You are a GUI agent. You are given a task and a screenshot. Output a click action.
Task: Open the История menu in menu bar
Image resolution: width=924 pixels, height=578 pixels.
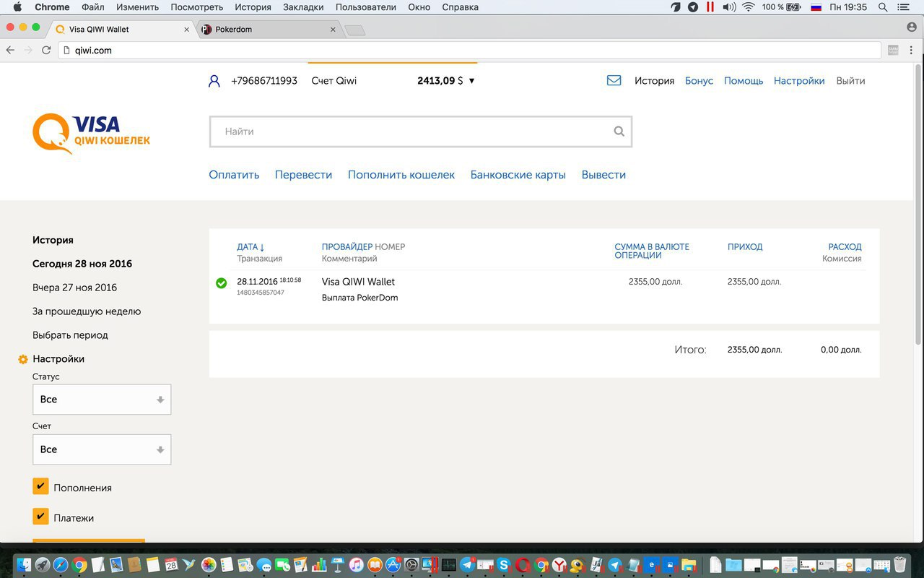253,7
